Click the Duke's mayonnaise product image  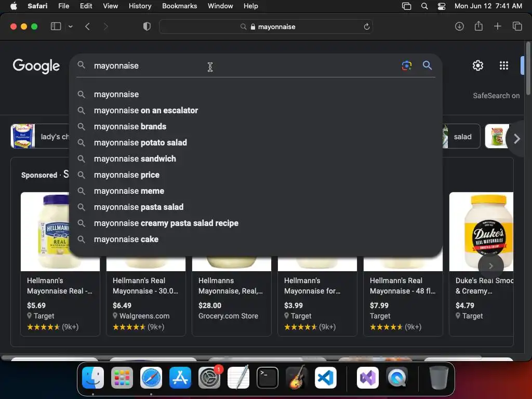[x=481, y=231]
